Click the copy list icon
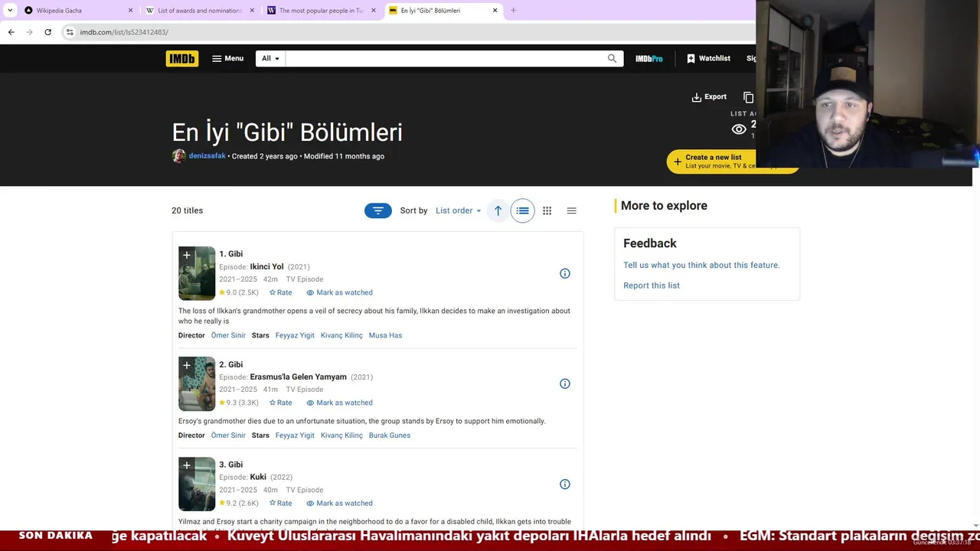 pyautogui.click(x=748, y=97)
